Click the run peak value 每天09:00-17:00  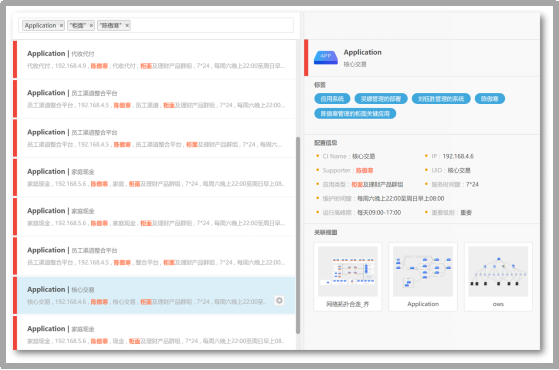tap(379, 212)
